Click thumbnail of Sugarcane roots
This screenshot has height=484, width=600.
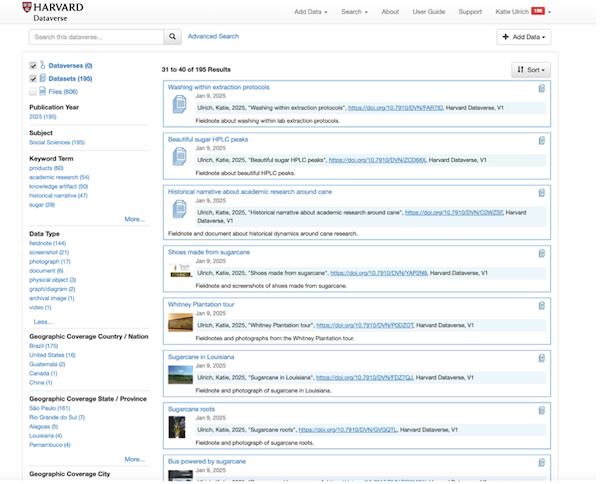(x=177, y=427)
